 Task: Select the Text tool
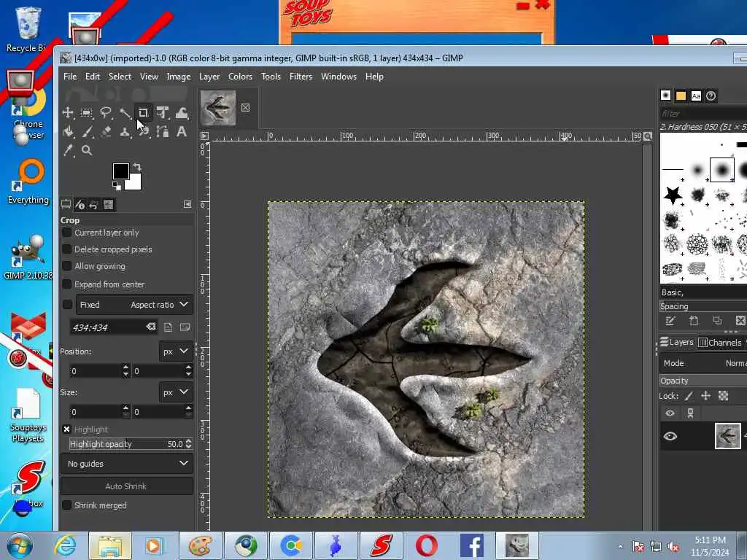tap(182, 131)
